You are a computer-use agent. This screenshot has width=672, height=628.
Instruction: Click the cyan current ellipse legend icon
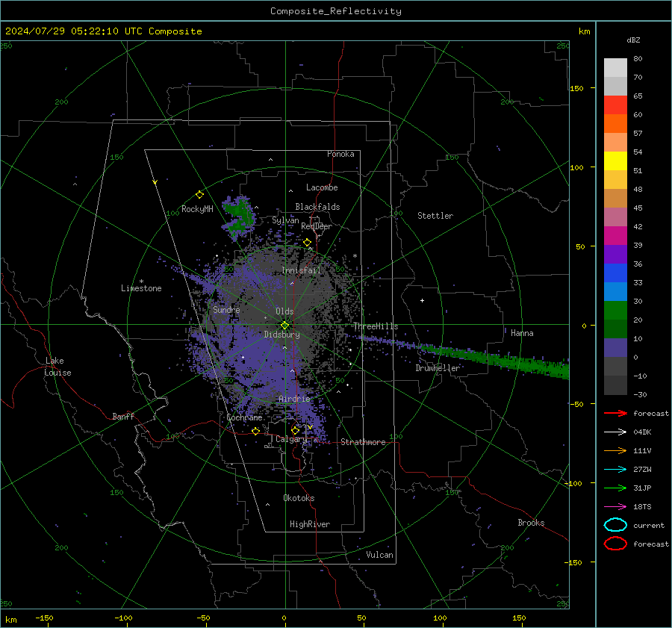pyautogui.click(x=615, y=525)
